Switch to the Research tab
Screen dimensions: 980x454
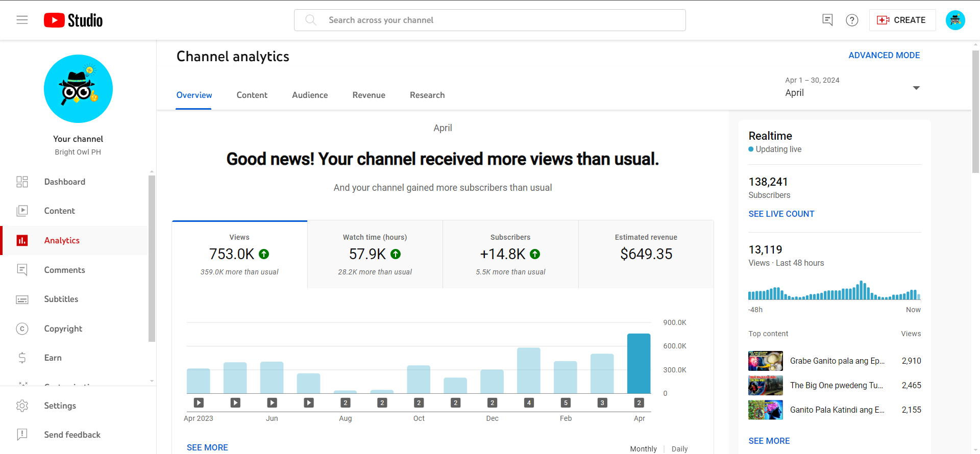(427, 95)
